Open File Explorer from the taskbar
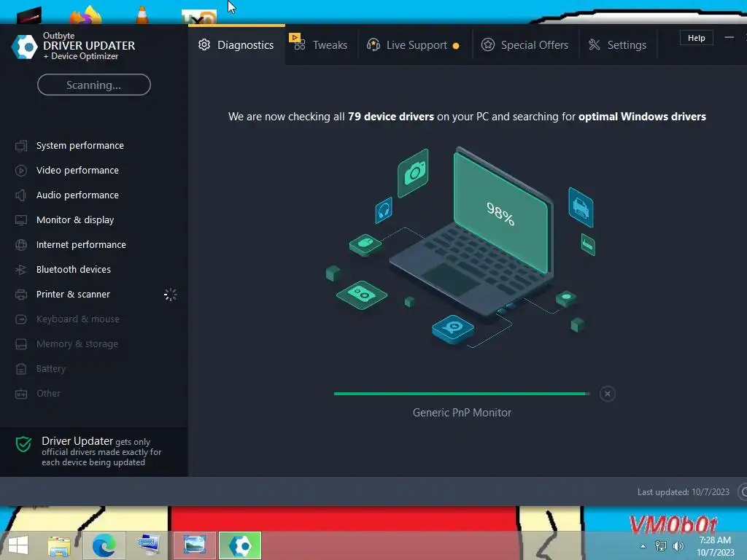This screenshot has height=560, width=747. [x=59, y=545]
